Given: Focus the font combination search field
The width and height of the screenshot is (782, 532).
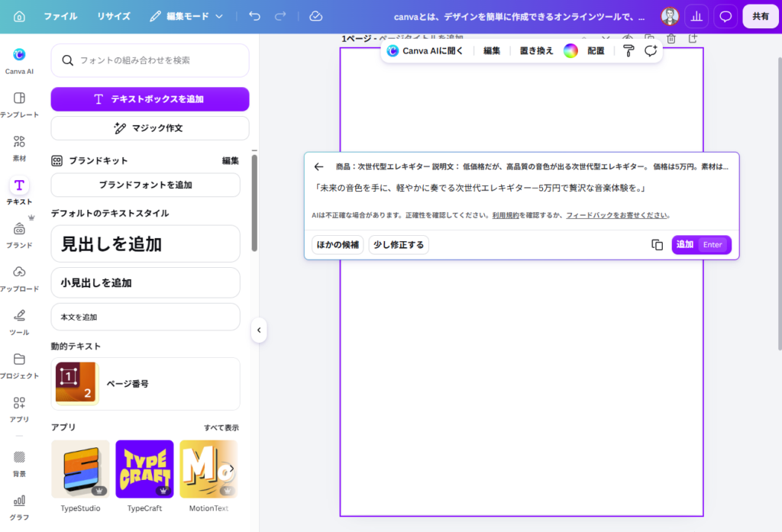Looking at the screenshot, I should pyautogui.click(x=150, y=60).
